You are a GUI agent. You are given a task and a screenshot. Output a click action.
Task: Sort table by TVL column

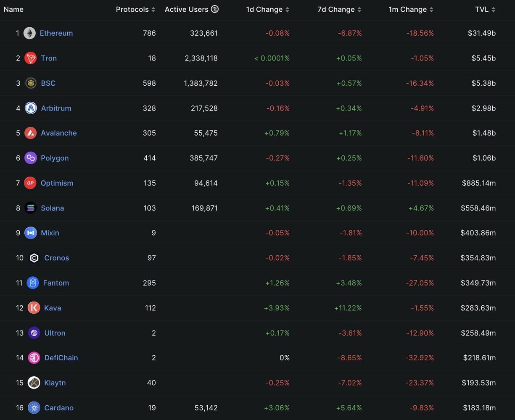[x=485, y=9]
